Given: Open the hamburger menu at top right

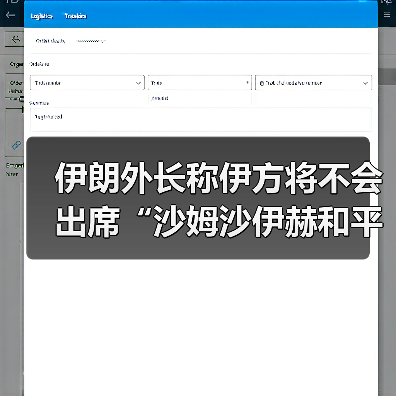Looking at the screenshot, I should click(x=387, y=15).
